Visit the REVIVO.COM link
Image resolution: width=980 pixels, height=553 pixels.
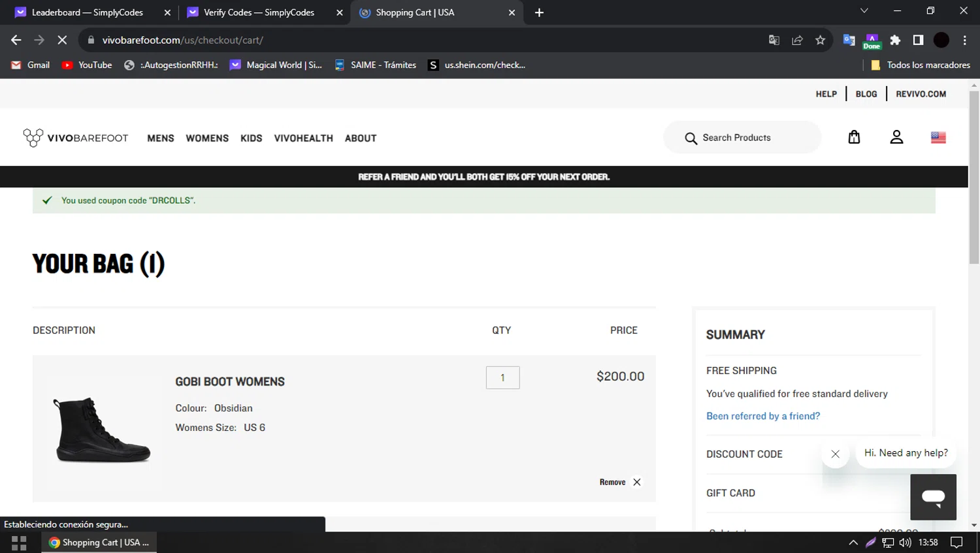pos(921,94)
